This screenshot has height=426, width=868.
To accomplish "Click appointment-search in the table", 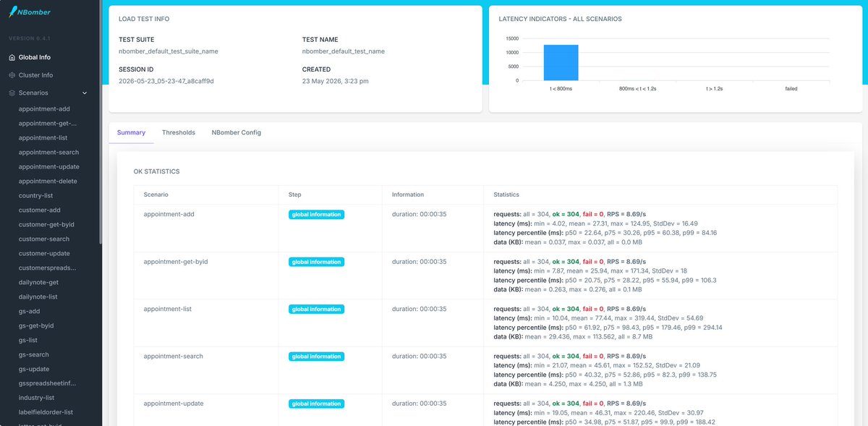I will tap(174, 356).
